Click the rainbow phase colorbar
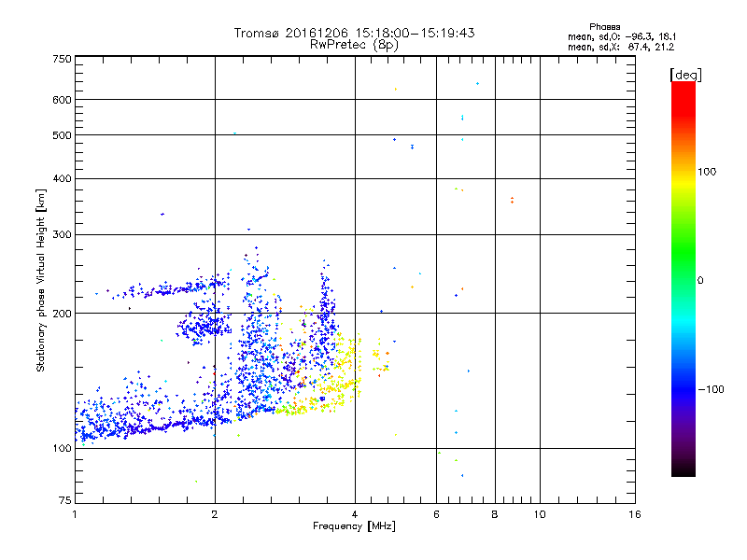Viewport: 747px width, 560px height. point(684,279)
